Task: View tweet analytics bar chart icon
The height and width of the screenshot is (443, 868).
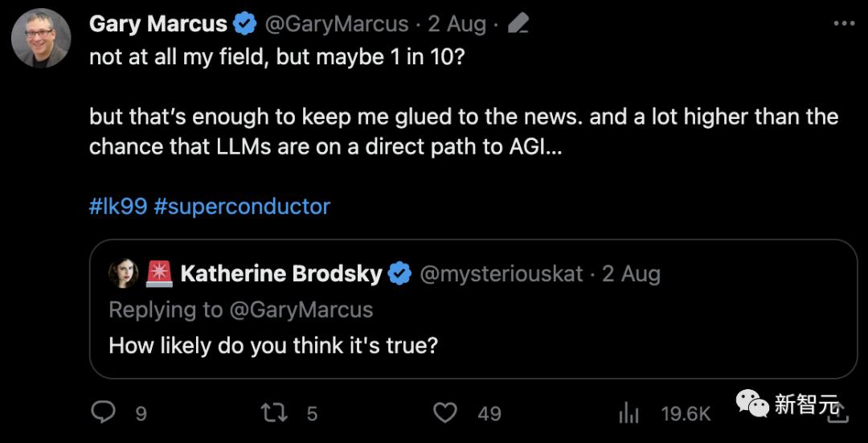Action: [628, 413]
